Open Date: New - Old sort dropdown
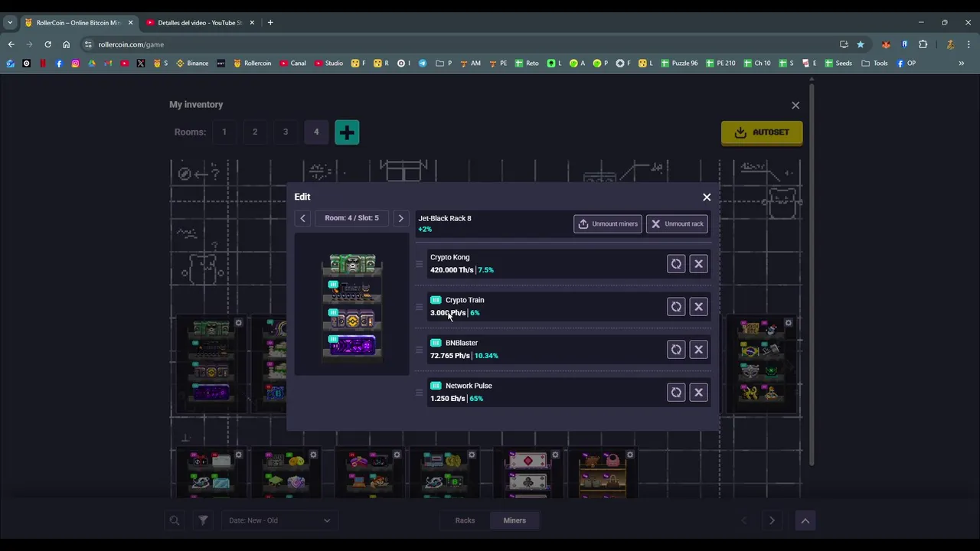Image resolution: width=980 pixels, height=551 pixels. point(279,520)
